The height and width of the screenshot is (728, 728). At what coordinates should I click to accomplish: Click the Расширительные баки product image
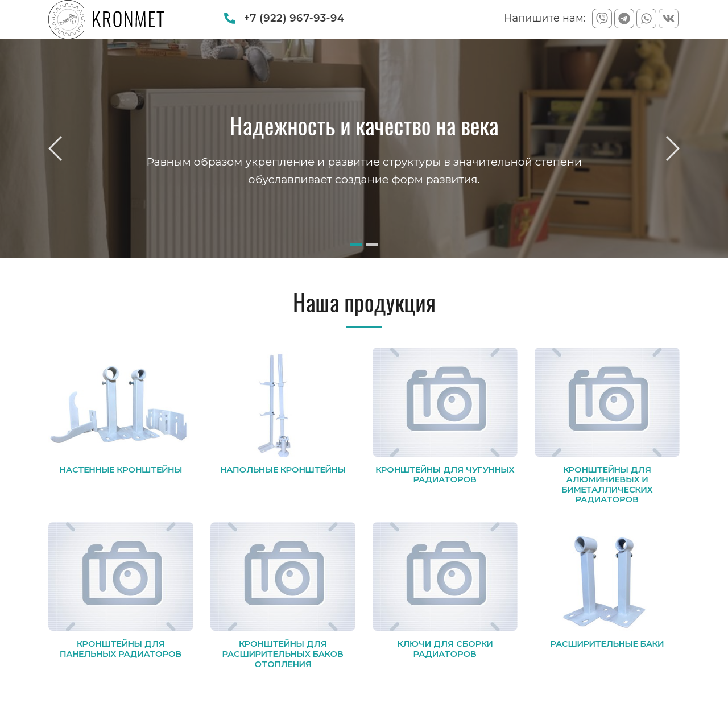pos(607,576)
